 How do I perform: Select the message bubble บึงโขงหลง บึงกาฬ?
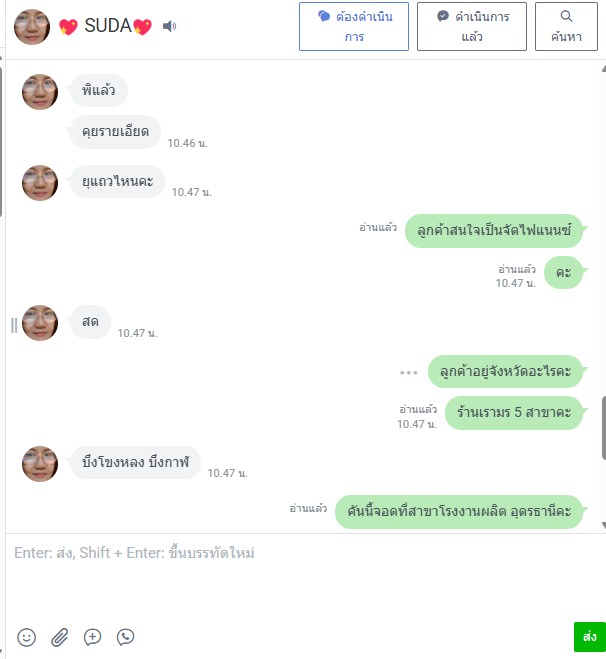[135, 462]
